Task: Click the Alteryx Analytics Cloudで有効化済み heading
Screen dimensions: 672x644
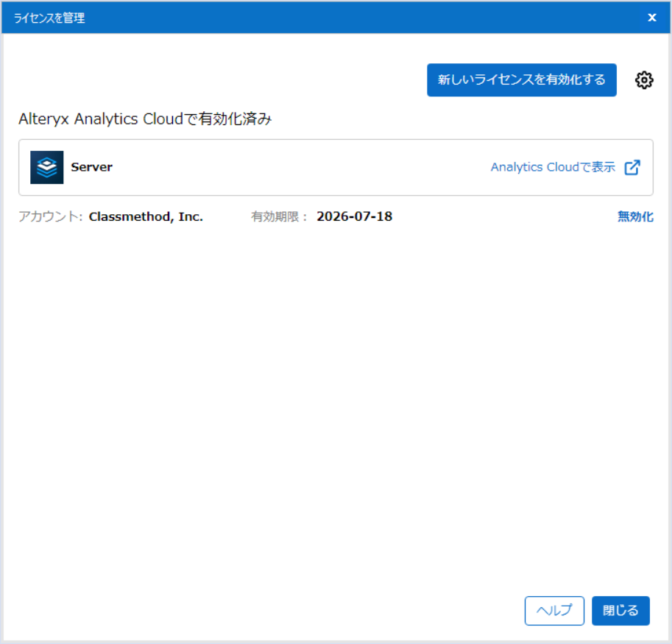Action: pyautogui.click(x=145, y=118)
